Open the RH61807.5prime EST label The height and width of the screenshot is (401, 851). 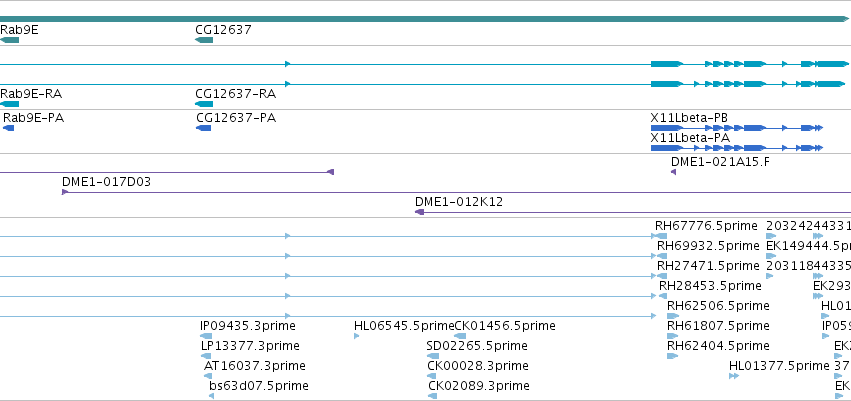tap(718, 326)
